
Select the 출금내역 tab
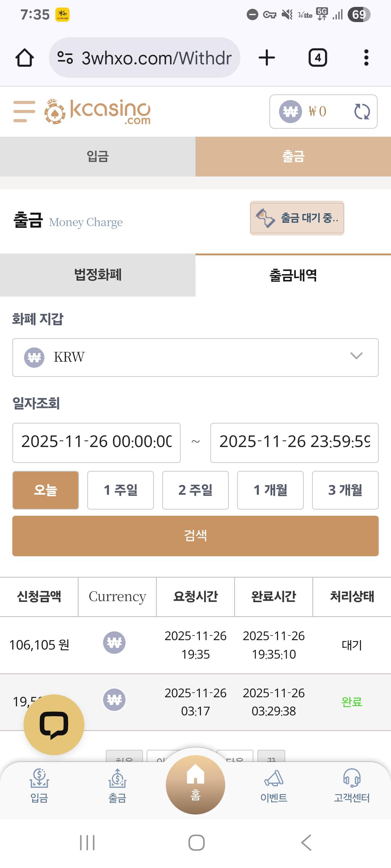click(x=293, y=275)
